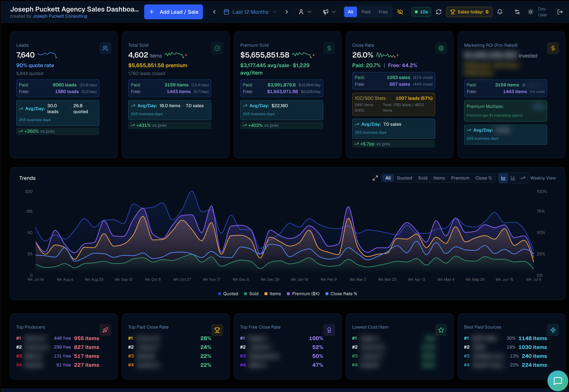
Task: Open the user filter dropdown
Action: coord(305,12)
